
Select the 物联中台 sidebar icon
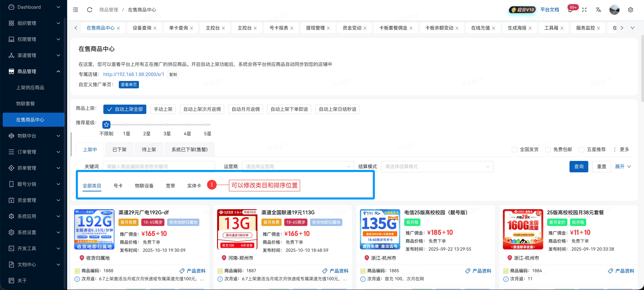click(x=11, y=136)
